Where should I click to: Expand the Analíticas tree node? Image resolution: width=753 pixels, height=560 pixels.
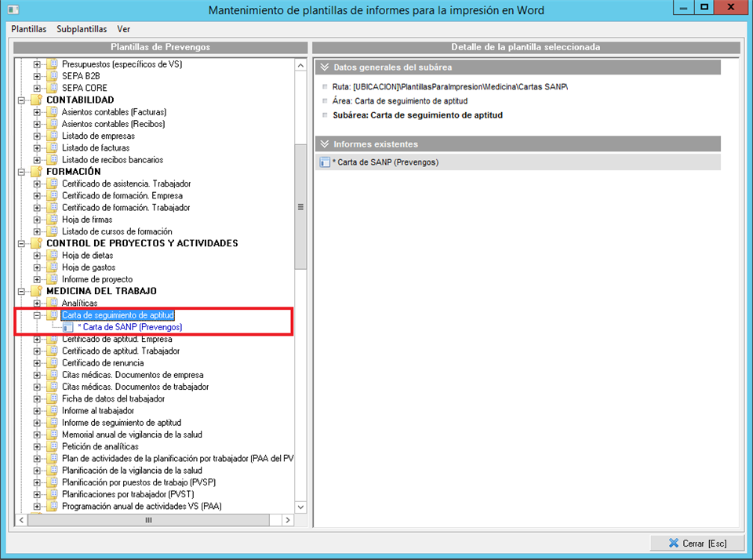pyautogui.click(x=37, y=303)
